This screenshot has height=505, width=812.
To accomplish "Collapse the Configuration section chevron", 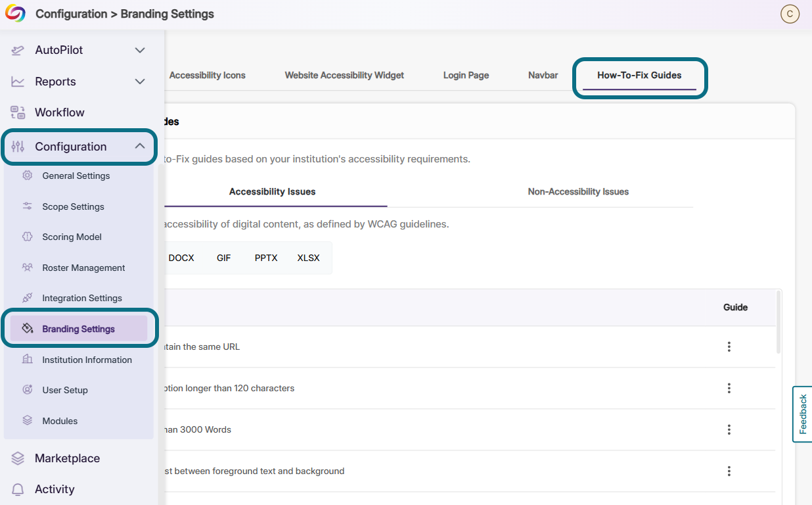I will [x=139, y=146].
